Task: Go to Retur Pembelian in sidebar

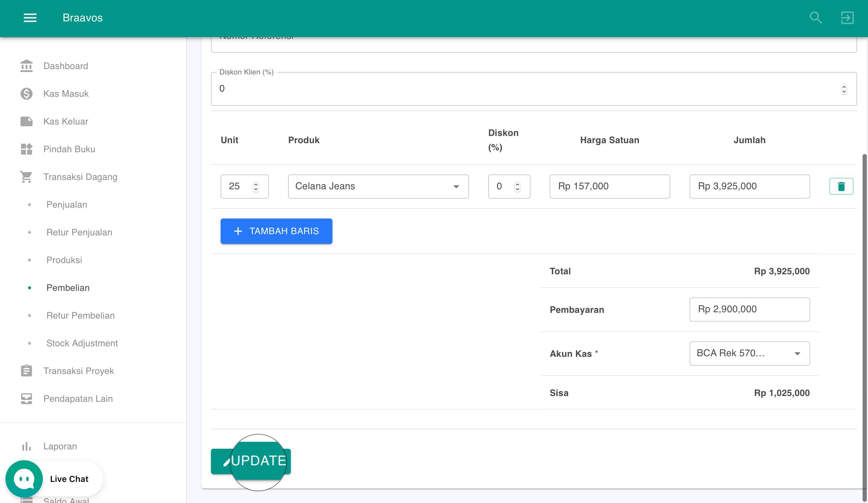Action: coord(80,315)
